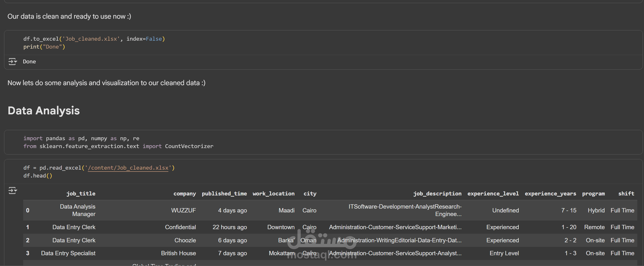
Task: Click into the df.to_excel code line
Action: 94,39
